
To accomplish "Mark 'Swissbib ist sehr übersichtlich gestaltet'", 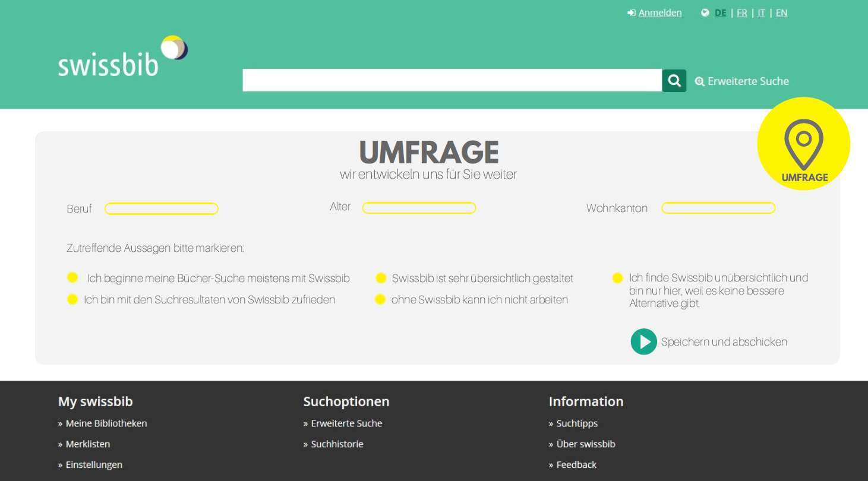I will pos(381,278).
